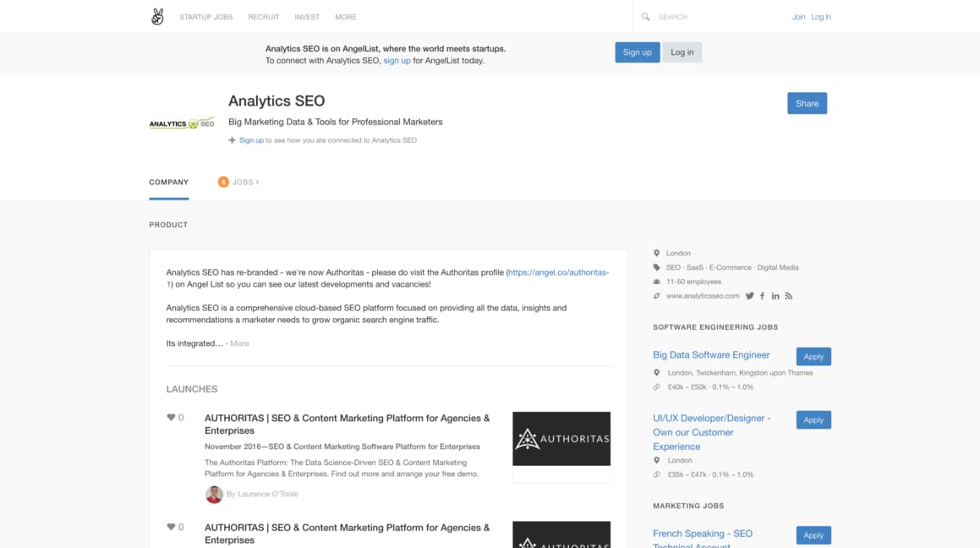Click the employees people icon

click(656, 282)
